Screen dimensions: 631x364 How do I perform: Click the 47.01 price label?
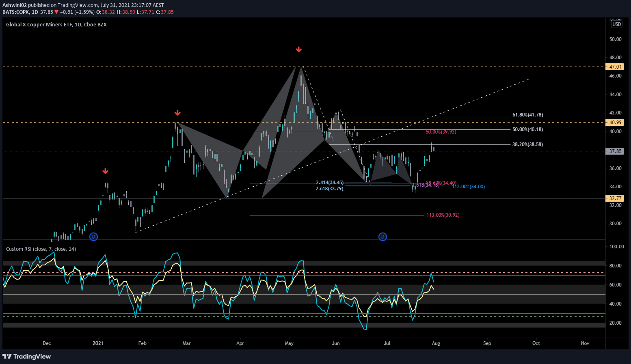click(x=615, y=67)
